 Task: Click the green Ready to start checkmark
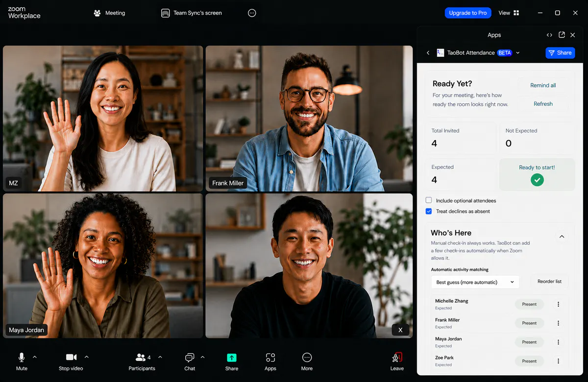[x=537, y=180]
